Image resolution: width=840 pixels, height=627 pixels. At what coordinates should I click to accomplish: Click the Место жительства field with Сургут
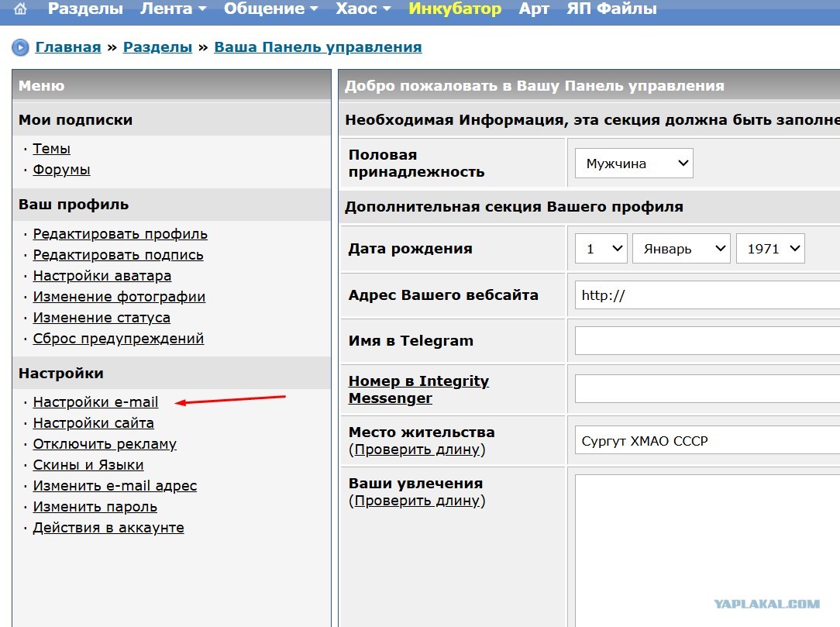pyautogui.click(x=707, y=440)
